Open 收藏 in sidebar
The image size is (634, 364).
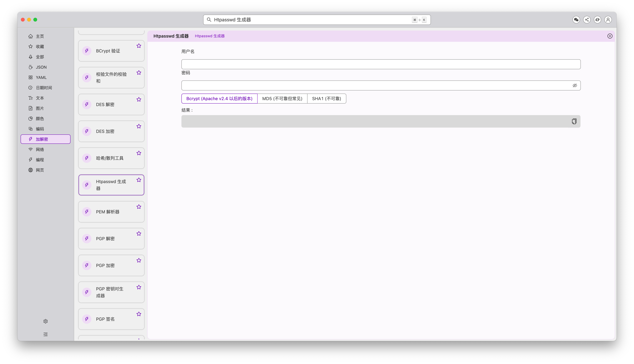click(46, 46)
